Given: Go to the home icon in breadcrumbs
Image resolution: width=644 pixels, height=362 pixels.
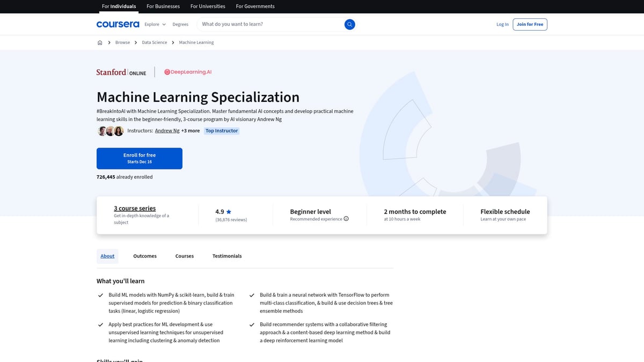Looking at the screenshot, I should pos(100,42).
